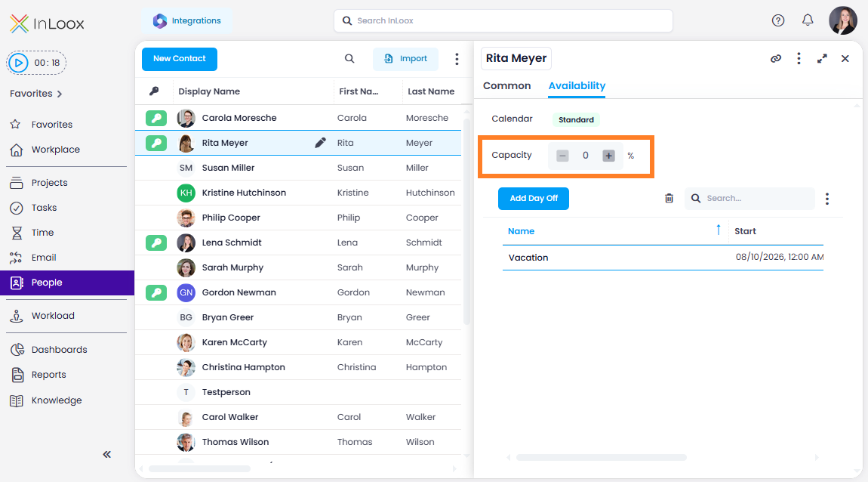
Task: Click the New Contact button
Action: 180,59
